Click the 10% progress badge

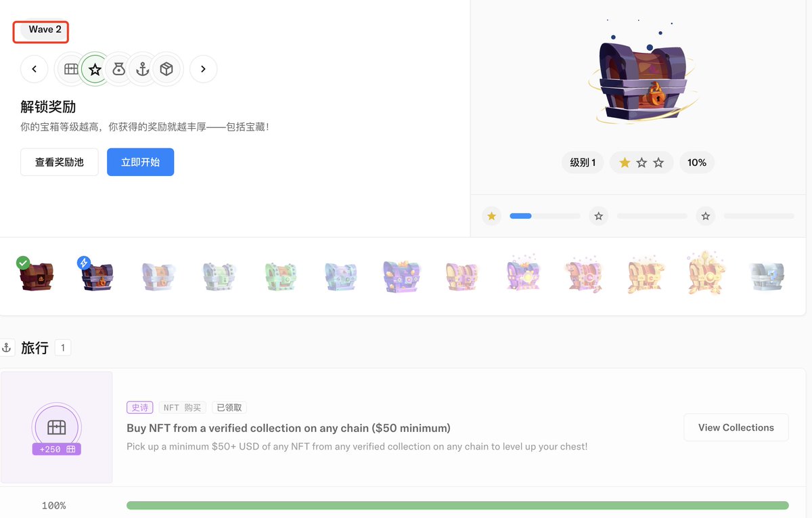click(x=697, y=163)
